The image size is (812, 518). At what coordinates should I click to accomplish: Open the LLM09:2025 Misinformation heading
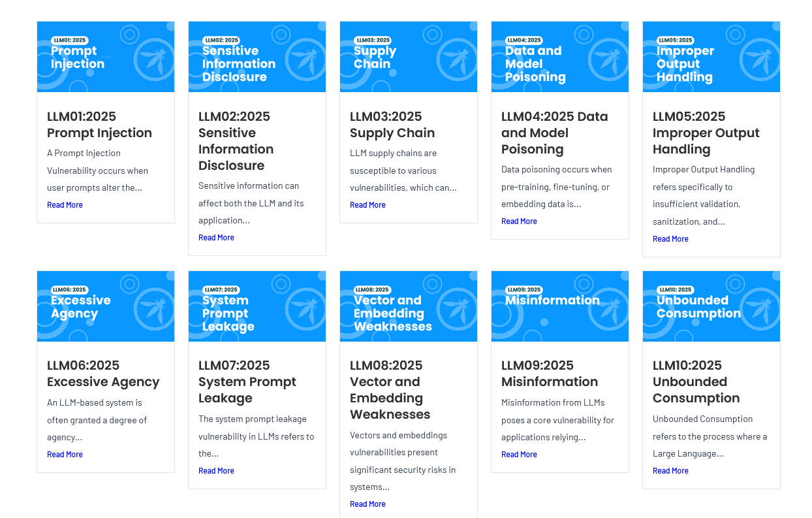550,374
